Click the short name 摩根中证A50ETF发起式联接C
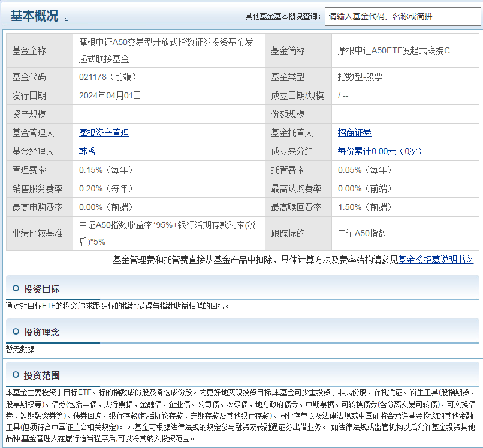 [x=394, y=50]
